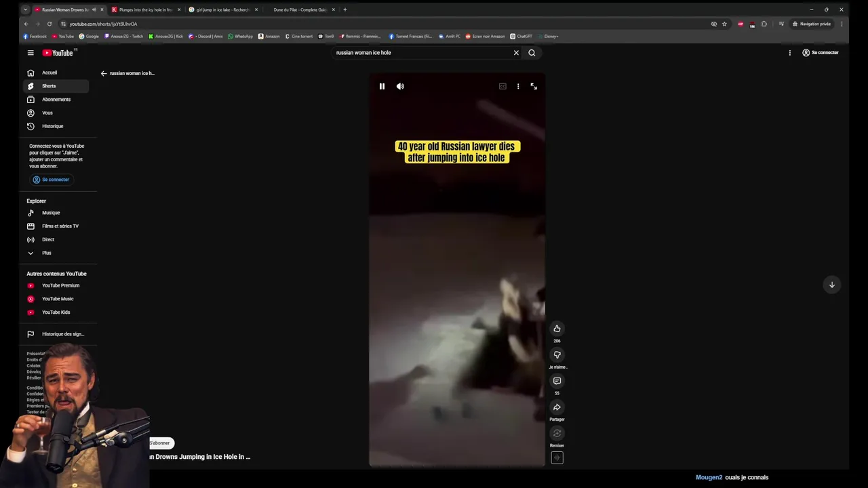The width and height of the screenshot is (868, 488).
Task: Open the AnouarZG Twitch bookmark
Action: (x=124, y=37)
